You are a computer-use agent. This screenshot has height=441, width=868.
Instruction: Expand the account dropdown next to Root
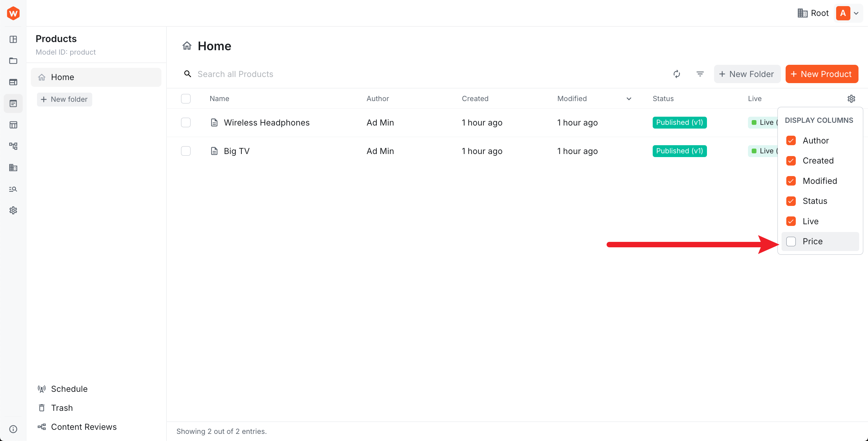[857, 13]
